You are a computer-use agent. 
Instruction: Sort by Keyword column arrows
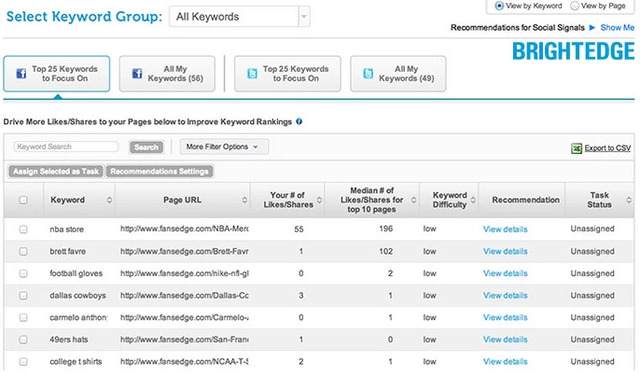(x=109, y=200)
